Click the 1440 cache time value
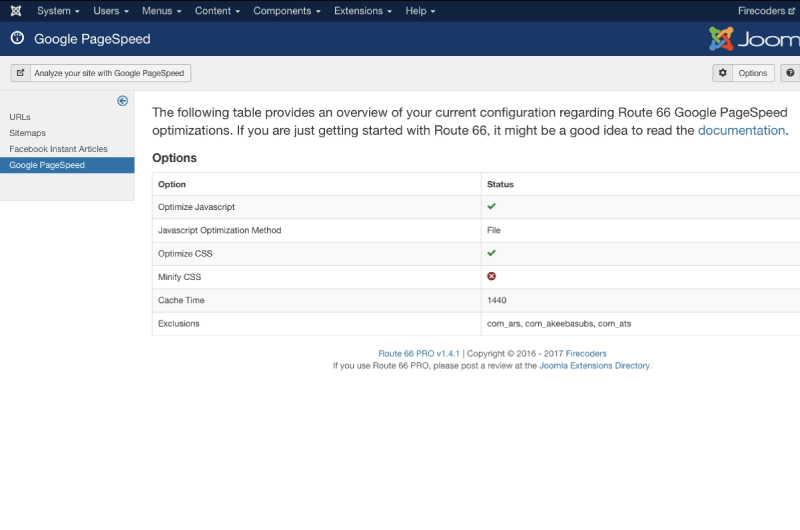This screenshot has height=530, width=800. pos(496,300)
